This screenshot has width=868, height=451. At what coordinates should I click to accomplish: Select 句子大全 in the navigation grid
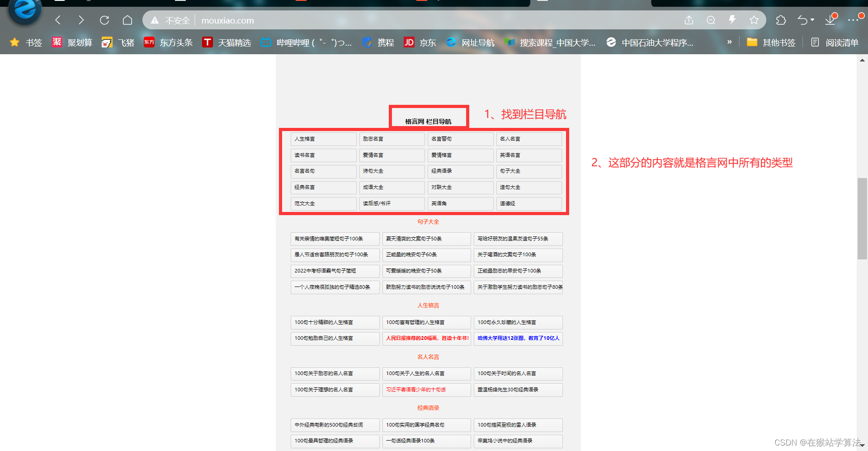coord(529,171)
